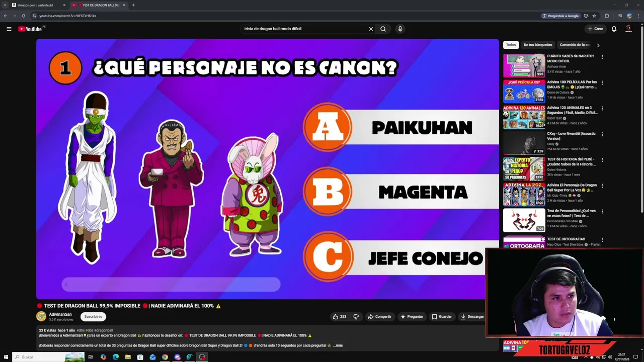Image resolution: width=644 pixels, height=362 pixels.
Task: Open more options for CKay Love Nwantiti
Action: pyautogui.click(x=602, y=134)
